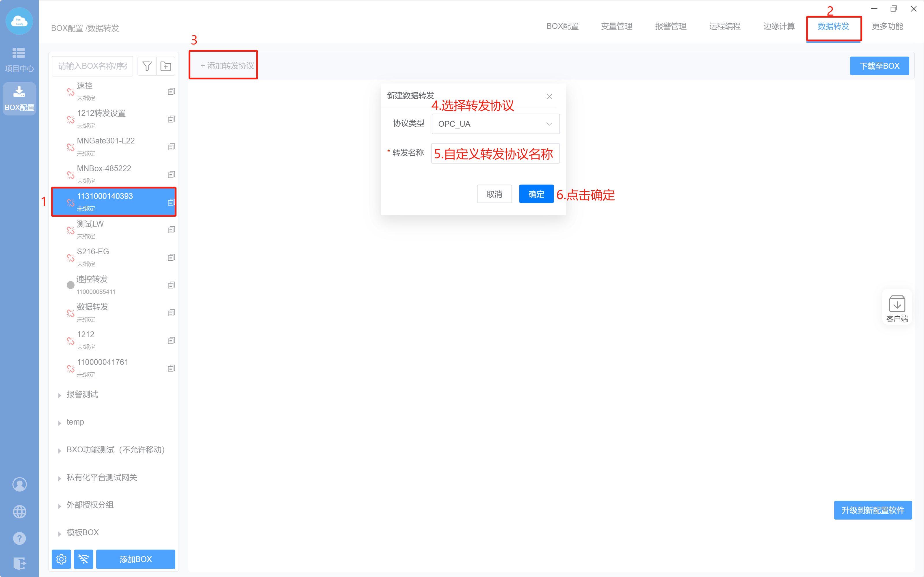Expand the temp group
The width and height of the screenshot is (924, 577).
pos(60,423)
